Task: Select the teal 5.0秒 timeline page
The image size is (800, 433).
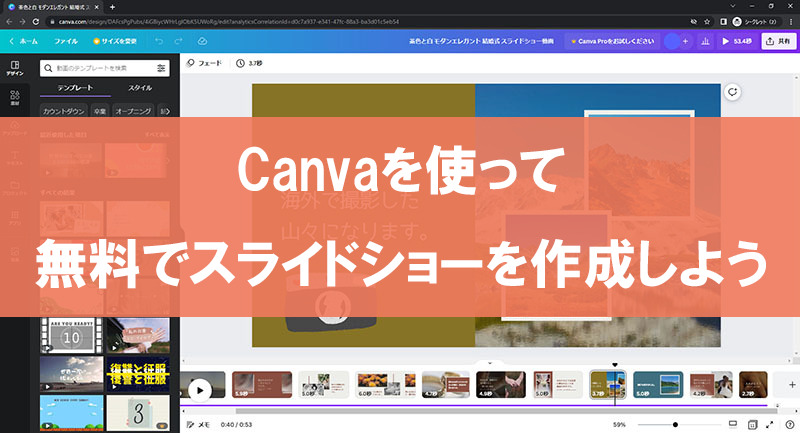Action: coord(658,385)
